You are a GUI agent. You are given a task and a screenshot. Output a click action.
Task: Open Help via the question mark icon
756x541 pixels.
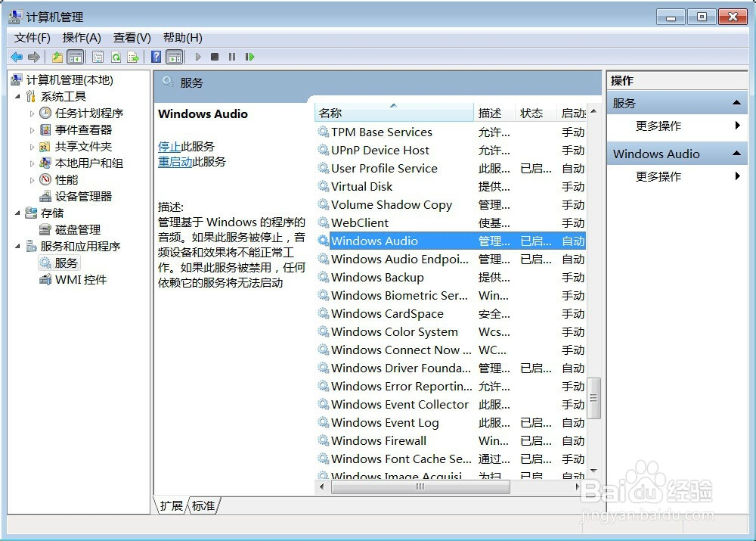156,57
